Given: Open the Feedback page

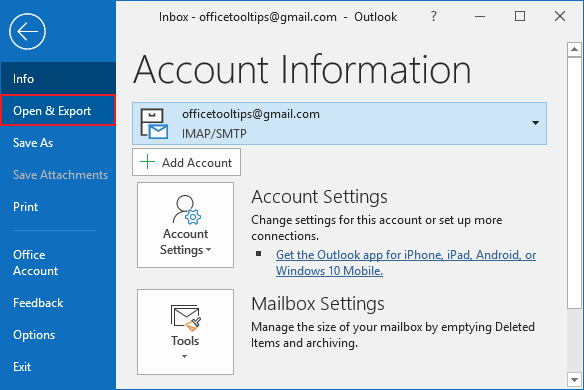Looking at the screenshot, I should pos(58,303).
